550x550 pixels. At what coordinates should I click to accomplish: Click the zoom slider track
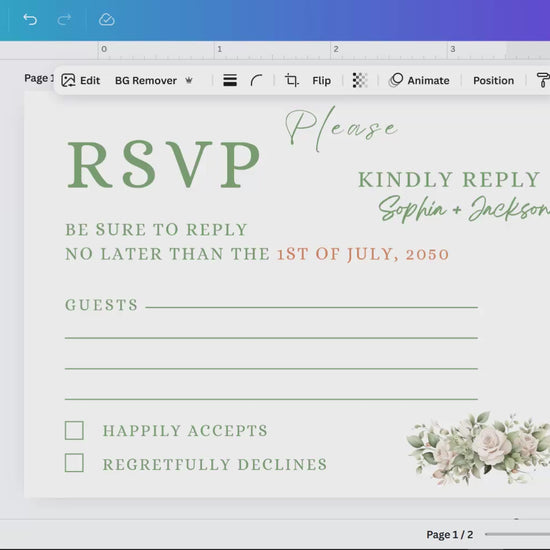(x=517, y=534)
